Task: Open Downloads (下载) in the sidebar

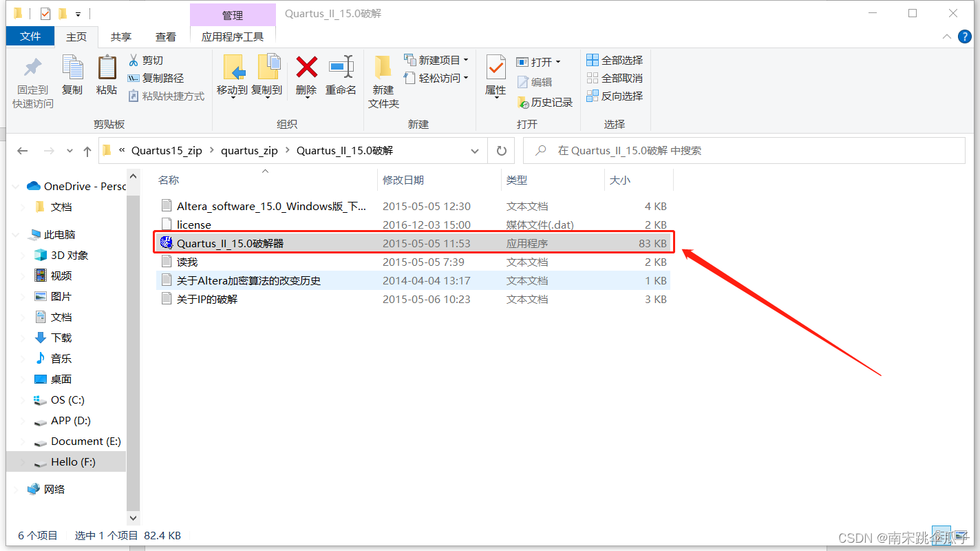Action: [53, 337]
